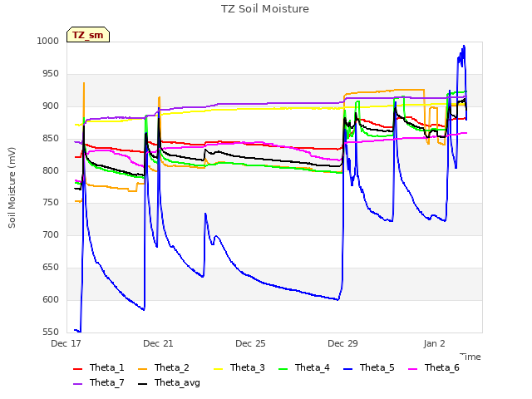The image size is (532, 399).
Task: Click the blue Theta_5 peak near 1000
Action: tap(464, 47)
